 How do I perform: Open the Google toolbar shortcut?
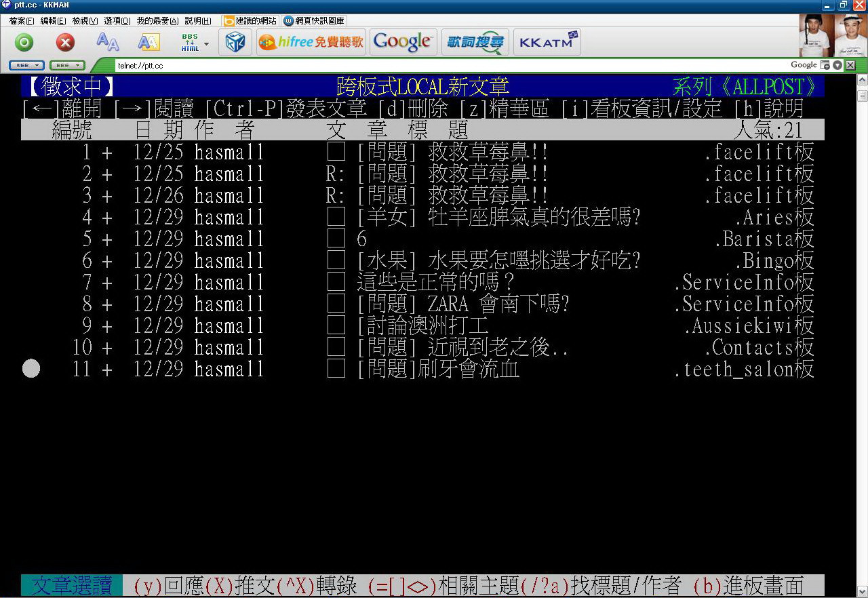point(402,42)
